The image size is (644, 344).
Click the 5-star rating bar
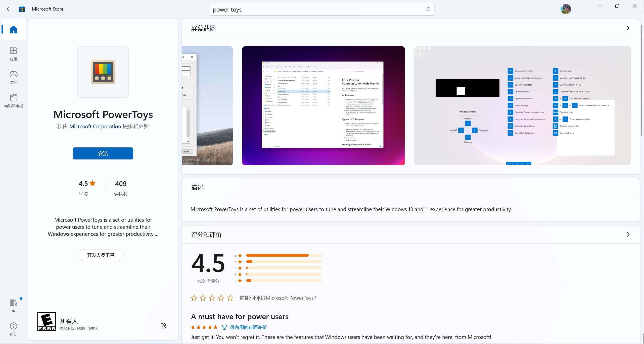(284, 255)
